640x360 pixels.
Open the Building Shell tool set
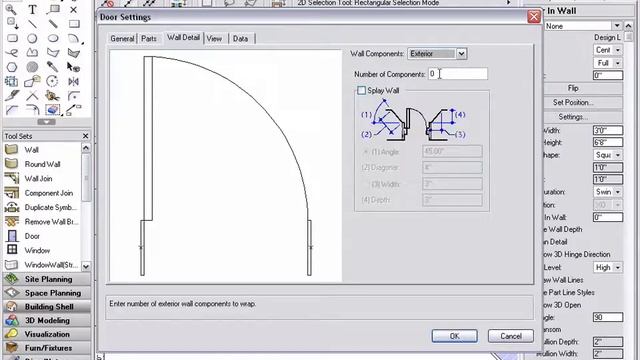47,307
